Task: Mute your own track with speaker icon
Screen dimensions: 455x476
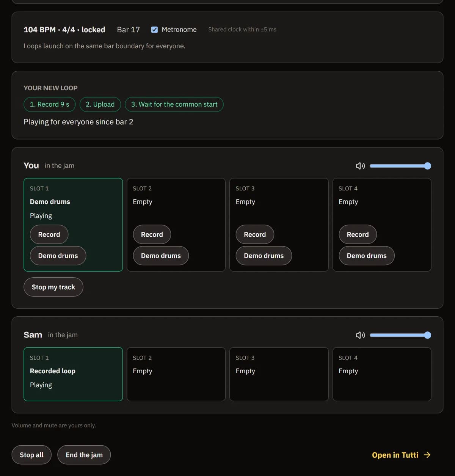Action: click(x=360, y=166)
